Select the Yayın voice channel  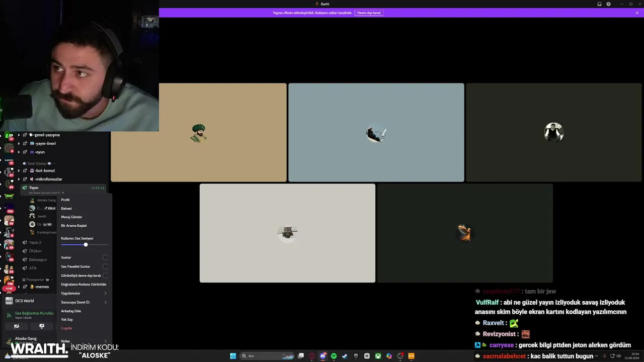(63, 189)
